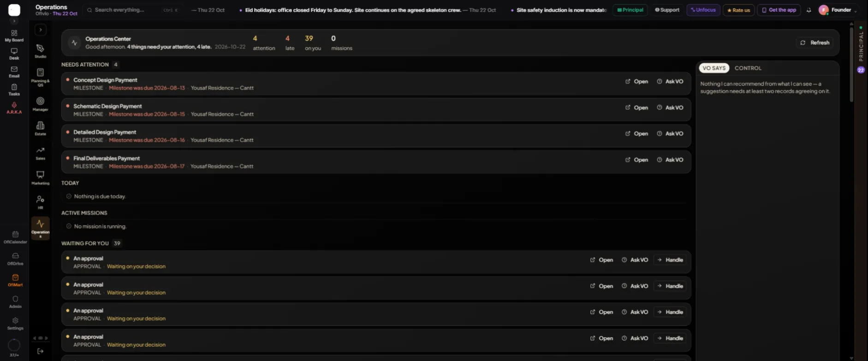Image resolution: width=868 pixels, height=361 pixels.
Task: Click the Refresh button
Action: (x=815, y=42)
